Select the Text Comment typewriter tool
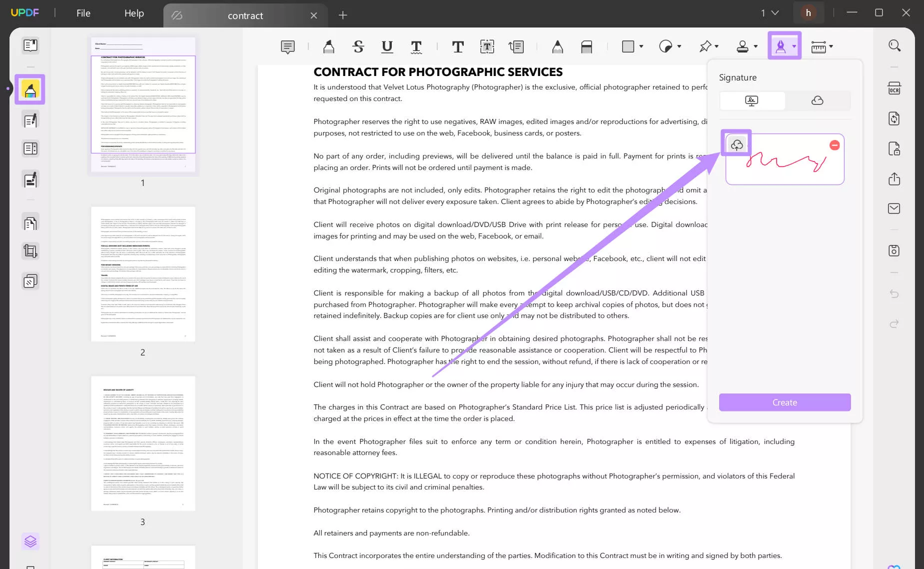924x569 pixels. pos(458,47)
